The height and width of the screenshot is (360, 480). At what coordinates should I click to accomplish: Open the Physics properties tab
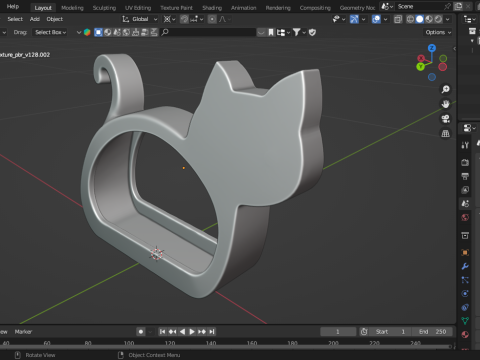[465, 294]
